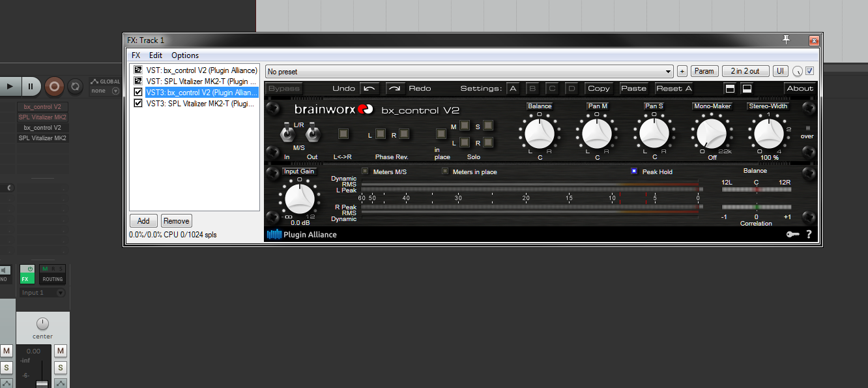
Task: Click the wet/dry mix knob
Action: coord(798,71)
